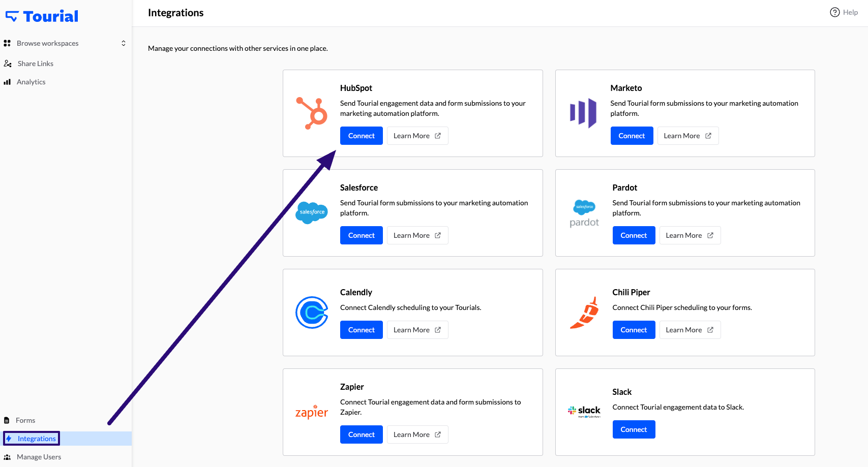868x467 pixels.
Task: Click the HubSpot logo icon
Action: point(312,113)
